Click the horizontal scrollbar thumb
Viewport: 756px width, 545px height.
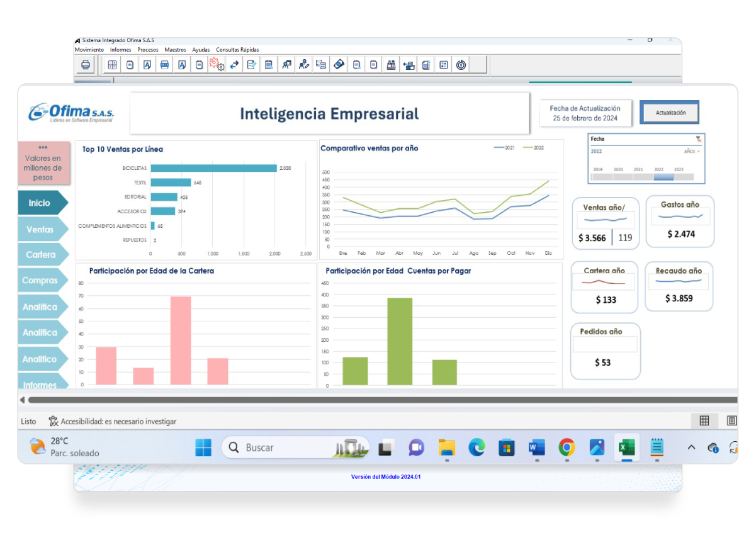(383, 400)
